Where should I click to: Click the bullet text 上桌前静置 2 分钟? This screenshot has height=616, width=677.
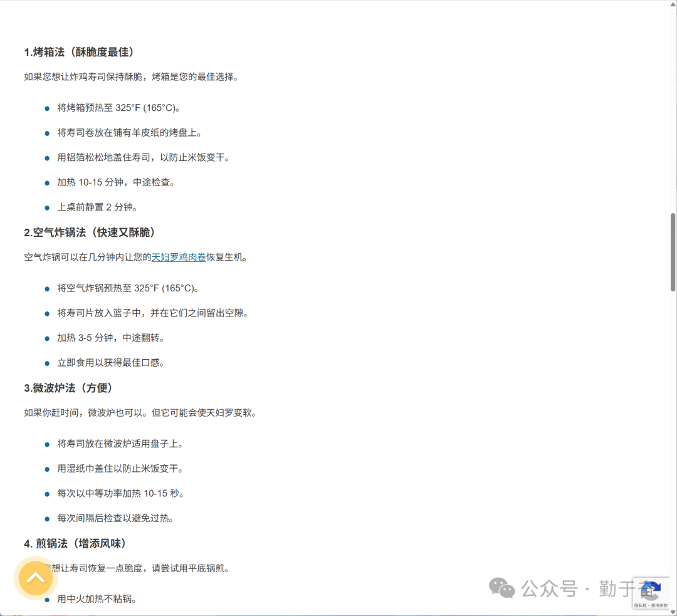pos(97,207)
